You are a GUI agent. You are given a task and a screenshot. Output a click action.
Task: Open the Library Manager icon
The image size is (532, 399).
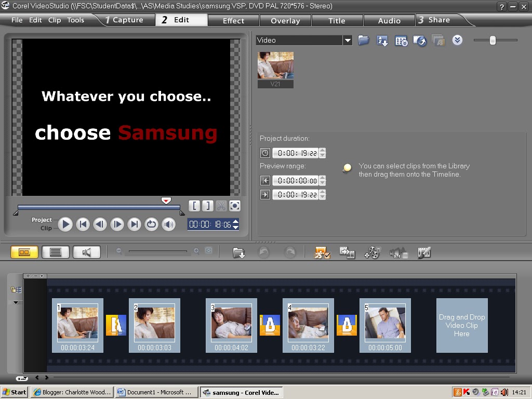click(x=401, y=41)
